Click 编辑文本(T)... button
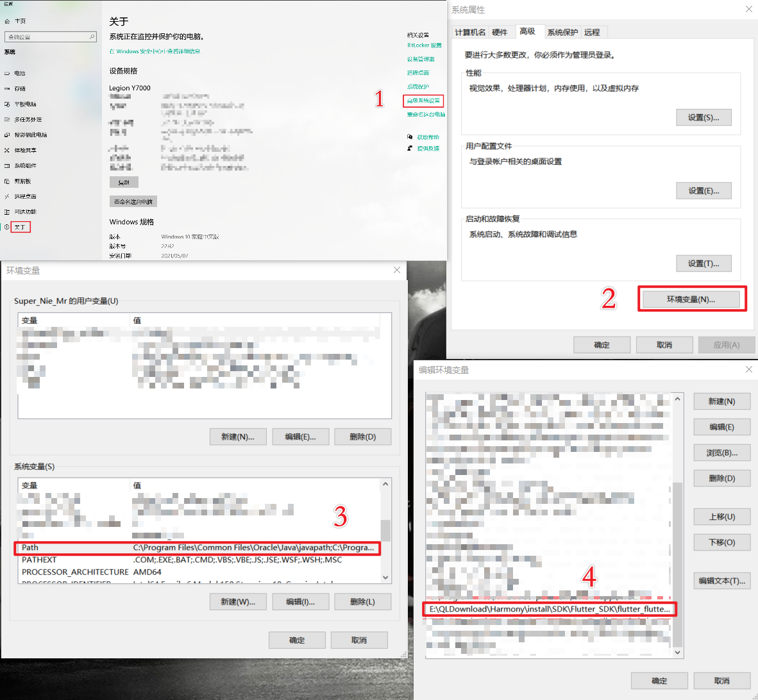The image size is (758, 700). pyautogui.click(x=721, y=581)
